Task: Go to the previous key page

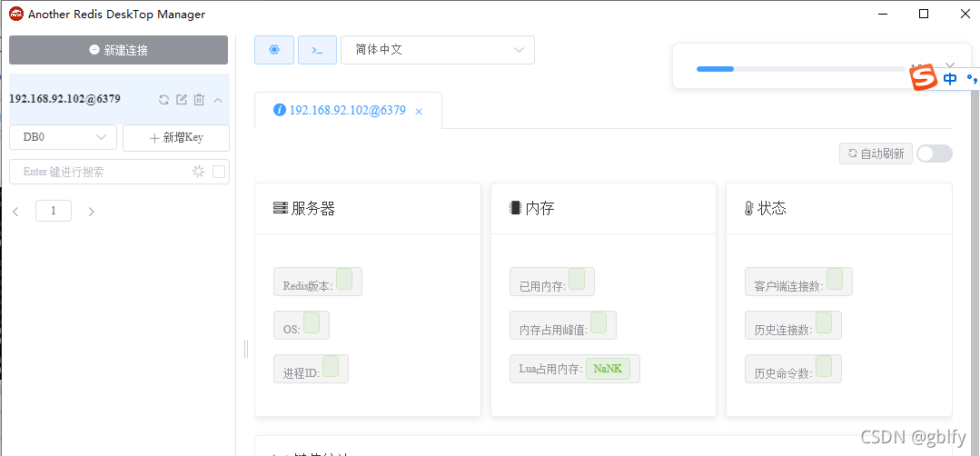Action: click(16, 212)
